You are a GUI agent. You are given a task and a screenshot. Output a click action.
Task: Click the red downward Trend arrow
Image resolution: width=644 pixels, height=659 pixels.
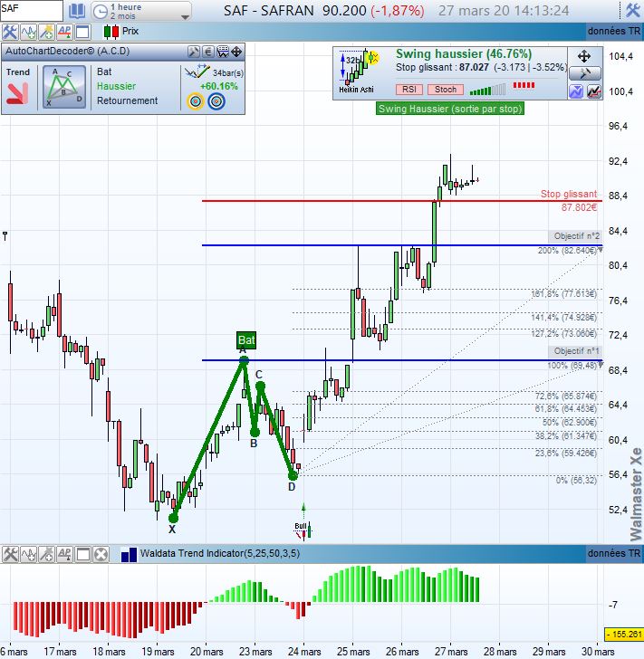click(x=17, y=93)
